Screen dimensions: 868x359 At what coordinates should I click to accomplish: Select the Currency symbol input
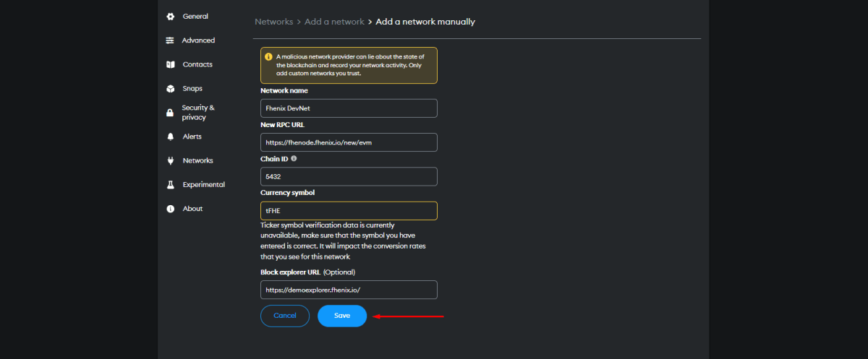click(349, 211)
